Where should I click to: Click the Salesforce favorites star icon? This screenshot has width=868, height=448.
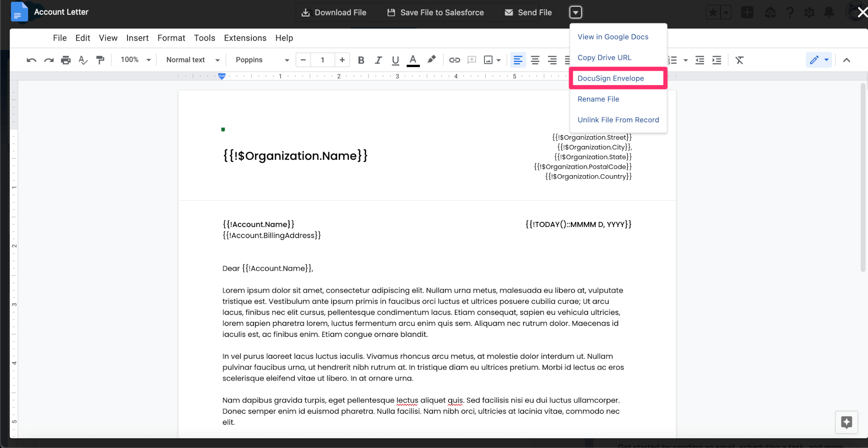point(713,12)
